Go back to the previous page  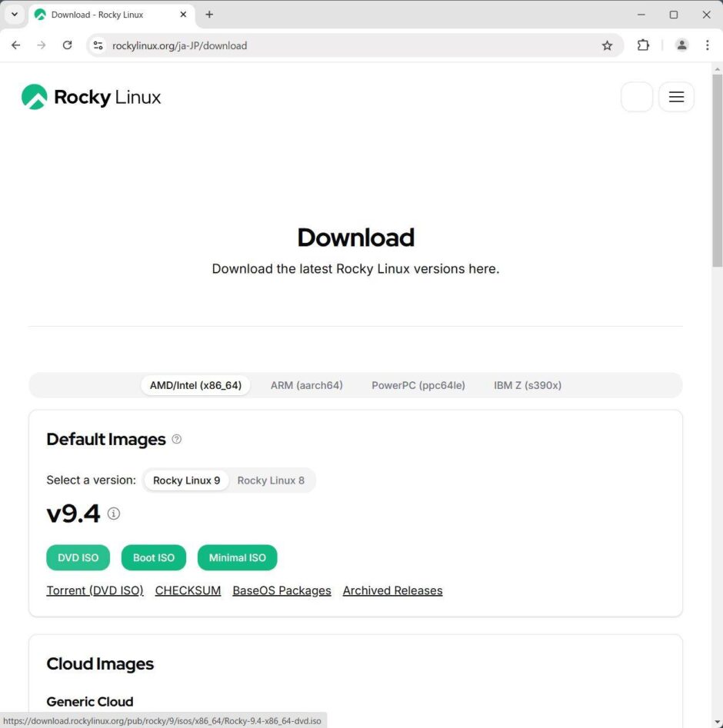pos(16,45)
